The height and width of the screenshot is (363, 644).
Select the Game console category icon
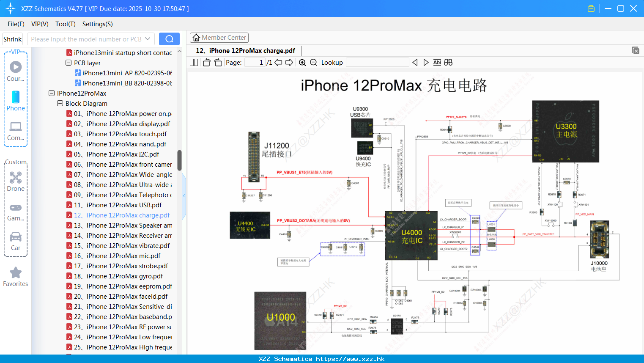16,212
